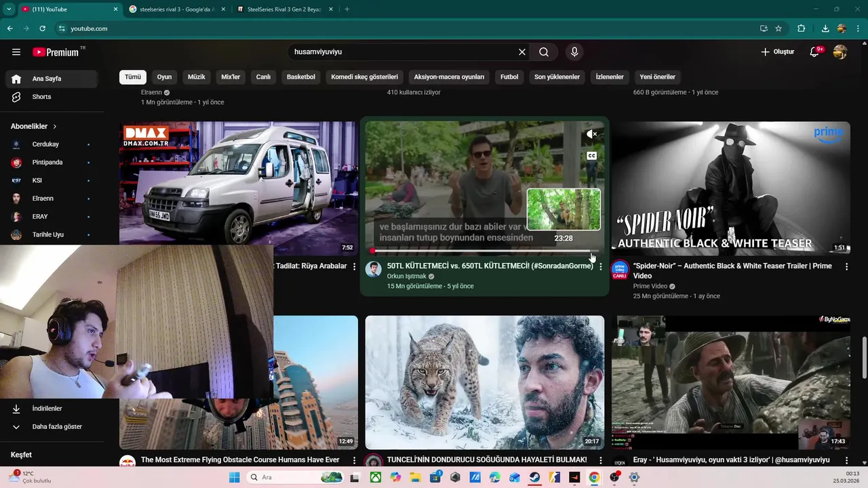Go back in browser history
The image size is (868, 488).
click(x=10, y=28)
